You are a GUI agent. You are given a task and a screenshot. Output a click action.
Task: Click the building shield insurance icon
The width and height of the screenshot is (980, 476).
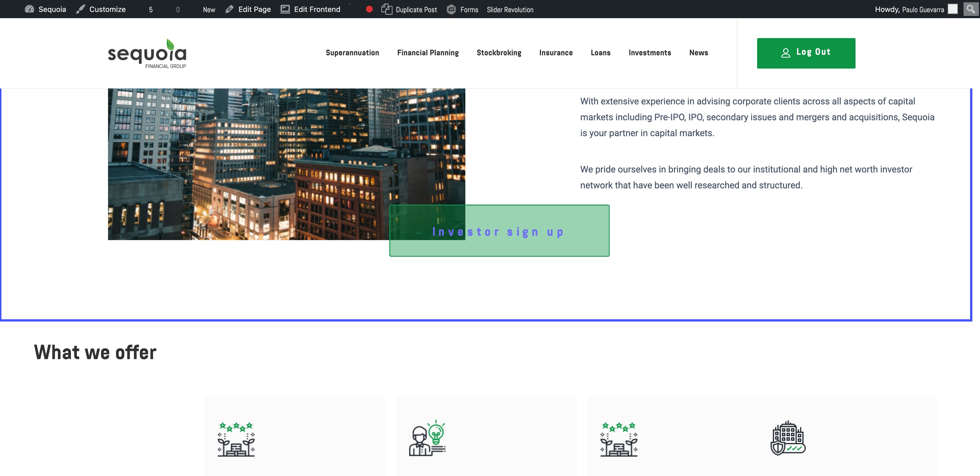coord(788,438)
